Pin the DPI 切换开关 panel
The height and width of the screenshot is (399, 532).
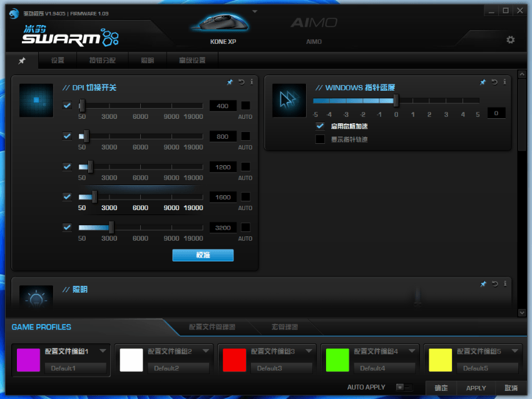[230, 82]
